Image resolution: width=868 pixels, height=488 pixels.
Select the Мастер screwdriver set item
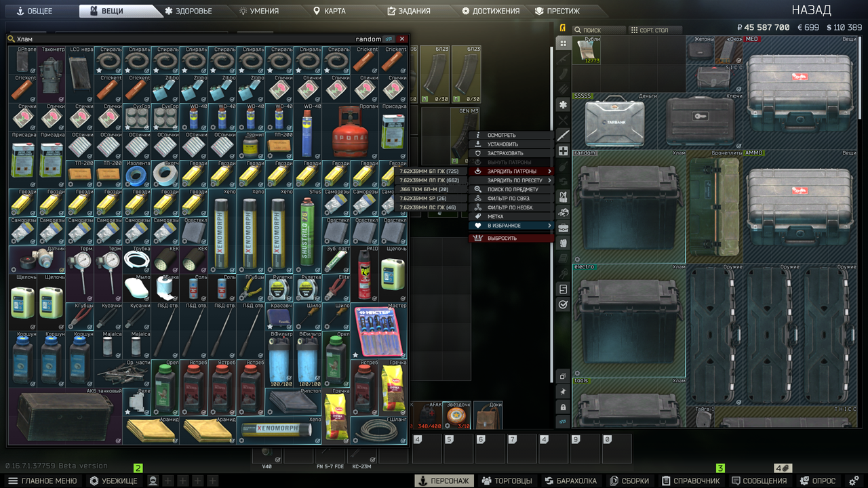[378, 331]
